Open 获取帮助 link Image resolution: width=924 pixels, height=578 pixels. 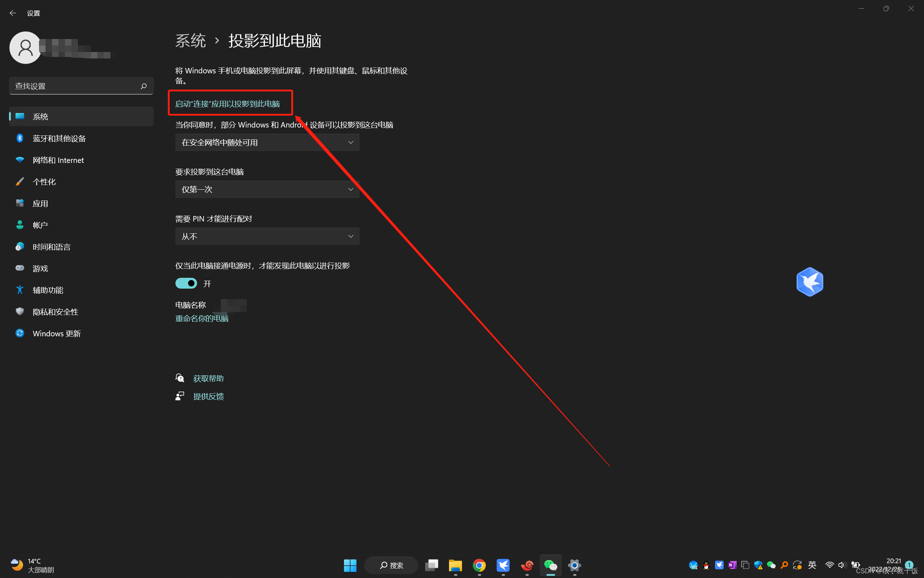click(x=209, y=379)
